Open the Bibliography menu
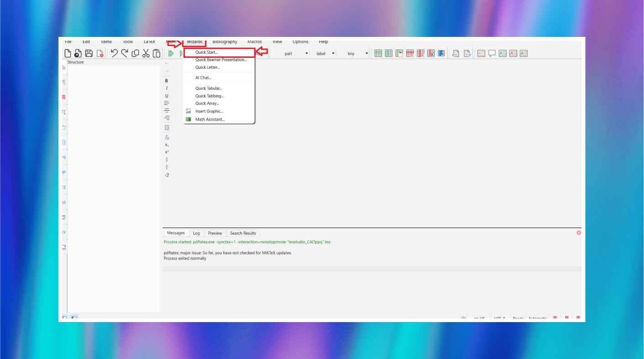 (x=225, y=41)
